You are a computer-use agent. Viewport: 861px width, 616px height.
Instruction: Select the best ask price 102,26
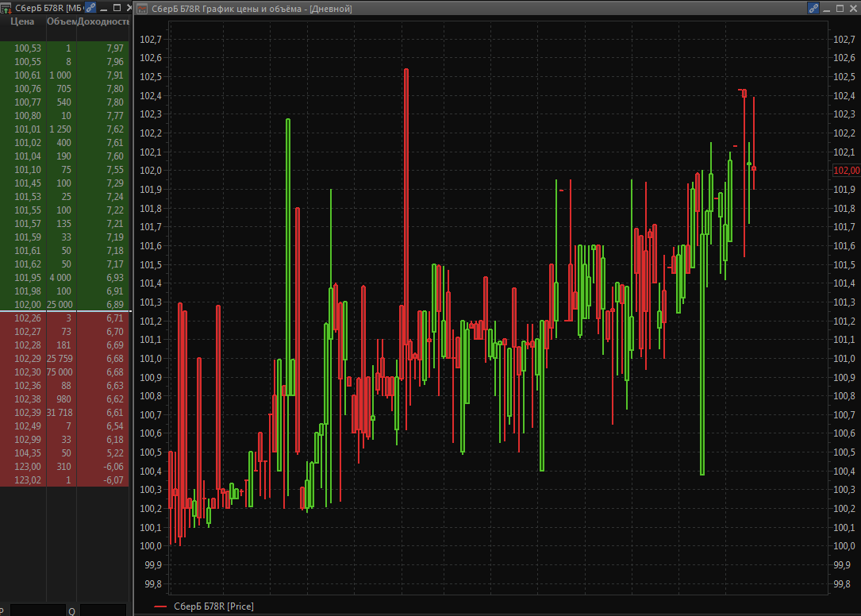point(28,318)
